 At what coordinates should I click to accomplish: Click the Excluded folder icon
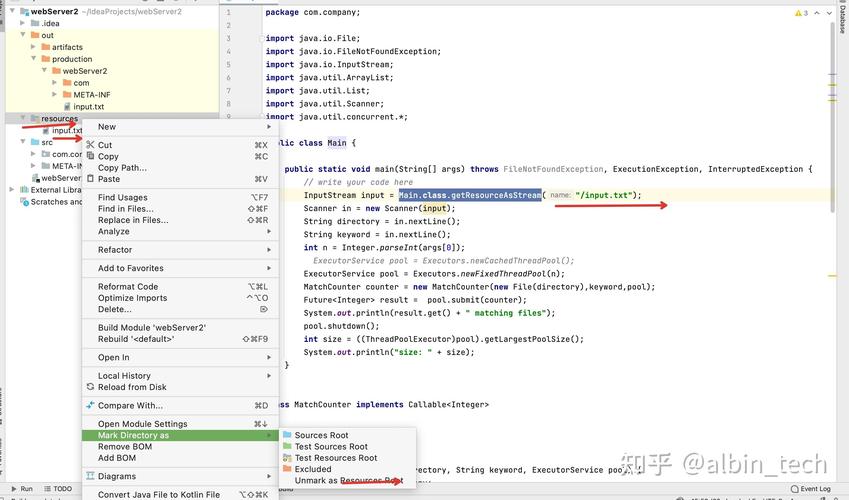pos(287,469)
